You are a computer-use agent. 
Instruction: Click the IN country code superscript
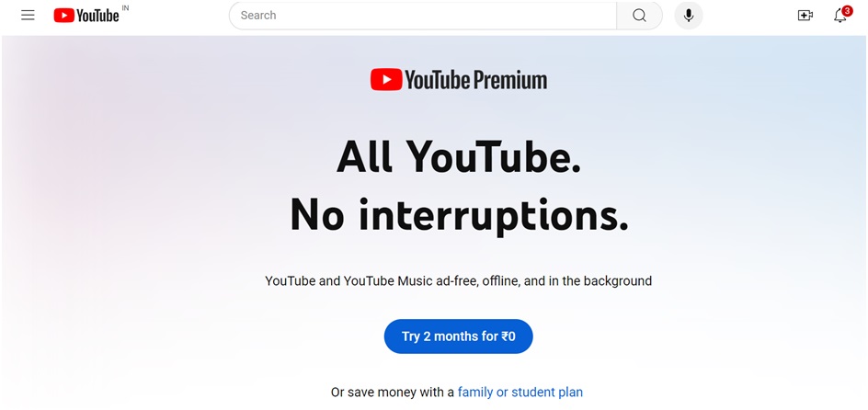tap(125, 8)
